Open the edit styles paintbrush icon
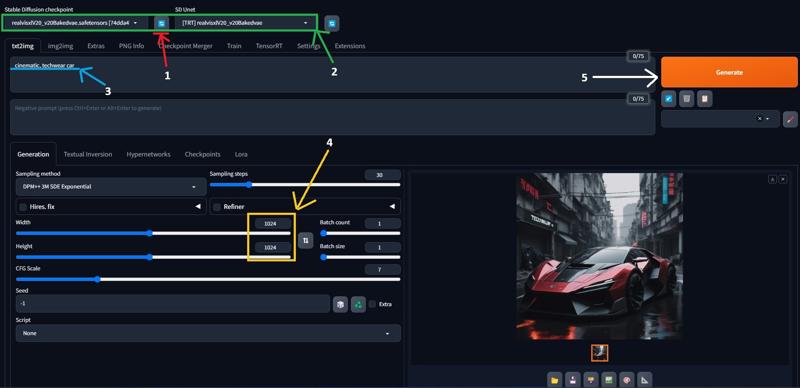This screenshot has height=388, width=800. [790, 119]
